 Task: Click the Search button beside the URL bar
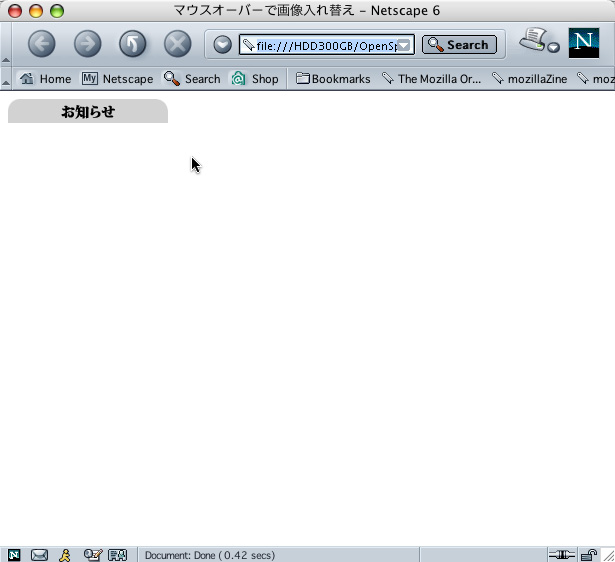(x=459, y=45)
